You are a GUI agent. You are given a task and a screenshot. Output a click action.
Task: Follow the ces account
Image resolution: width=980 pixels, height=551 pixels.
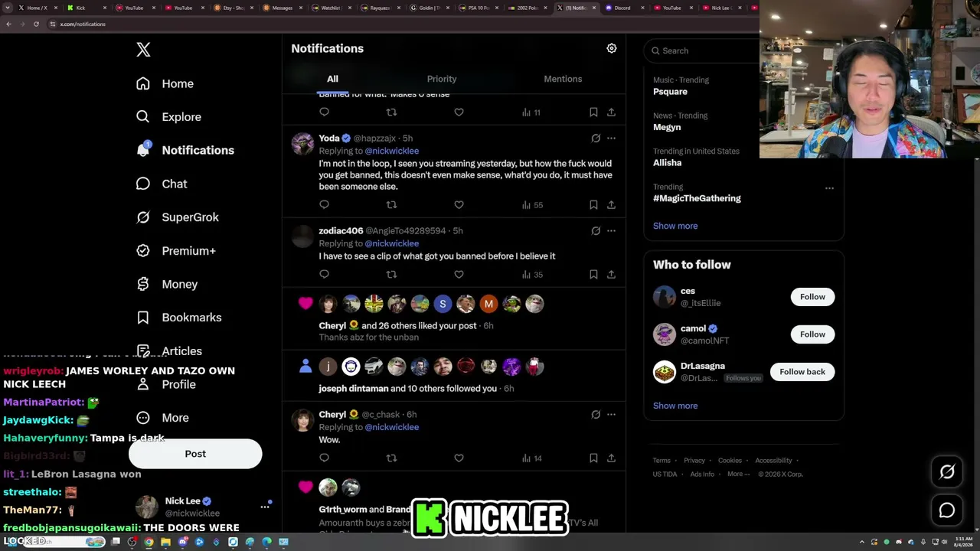[x=812, y=297]
